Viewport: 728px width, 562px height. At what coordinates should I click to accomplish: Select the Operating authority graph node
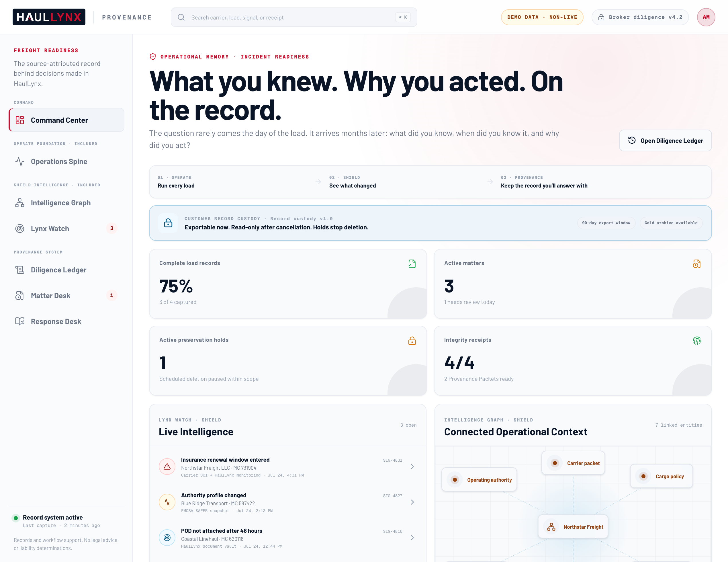[479, 480]
